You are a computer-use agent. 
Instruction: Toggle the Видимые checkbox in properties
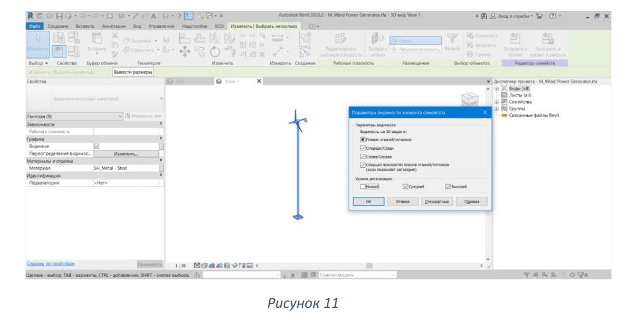point(96,146)
